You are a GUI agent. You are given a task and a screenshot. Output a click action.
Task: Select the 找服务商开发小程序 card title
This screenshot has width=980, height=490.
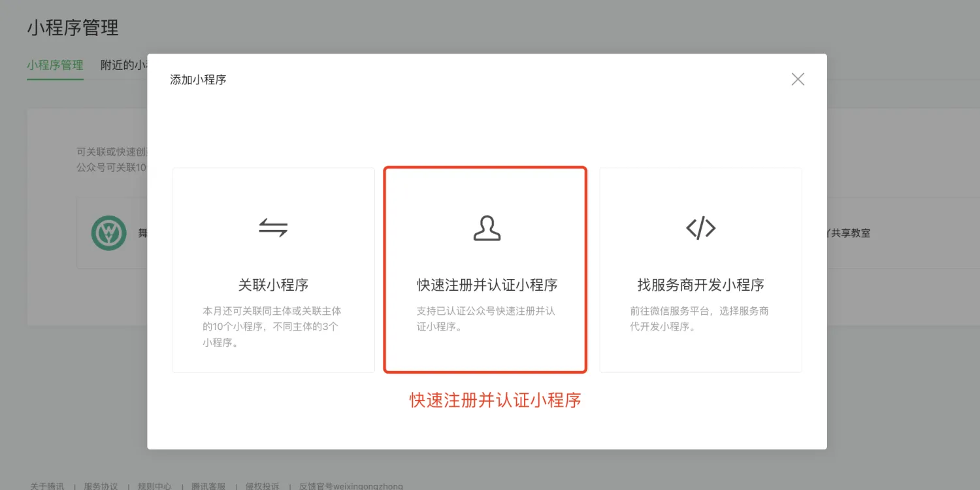(700, 285)
